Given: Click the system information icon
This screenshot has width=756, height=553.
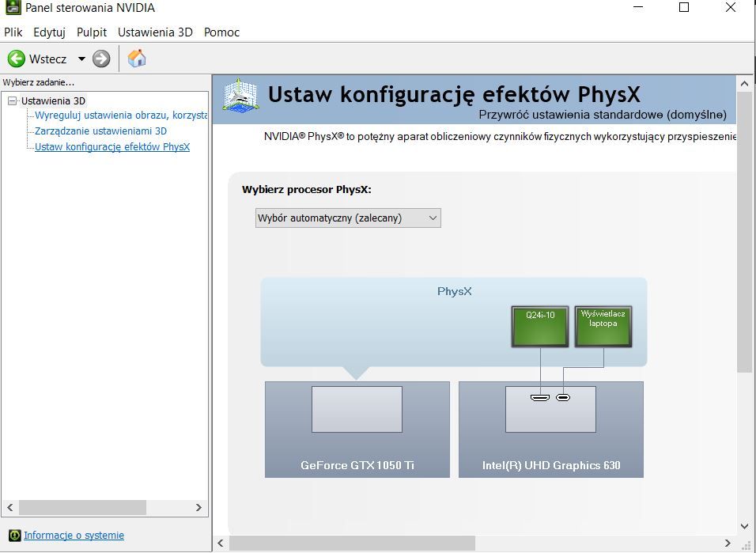Looking at the screenshot, I should point(15,535).
